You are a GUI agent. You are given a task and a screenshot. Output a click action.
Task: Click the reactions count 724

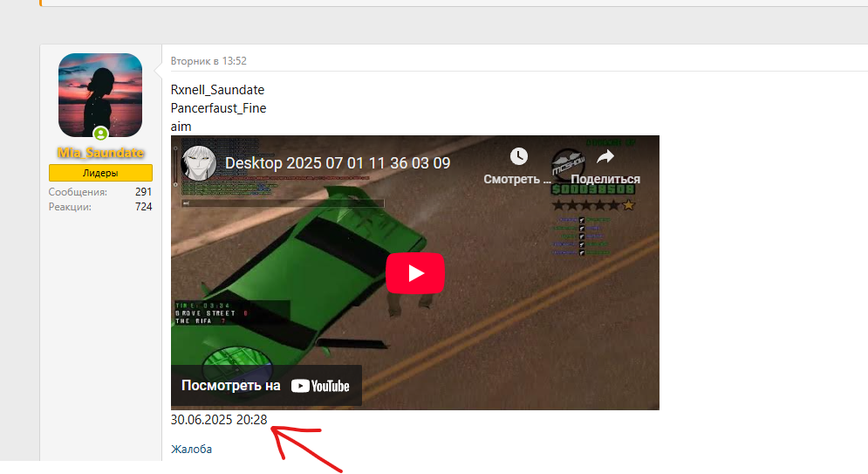(143, 207)
